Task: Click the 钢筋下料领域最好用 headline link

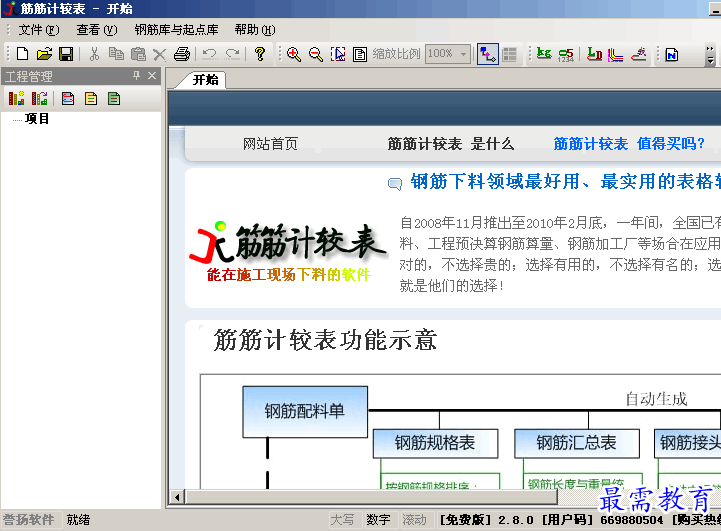Action: pyautogui.click(x=566, y=181)
